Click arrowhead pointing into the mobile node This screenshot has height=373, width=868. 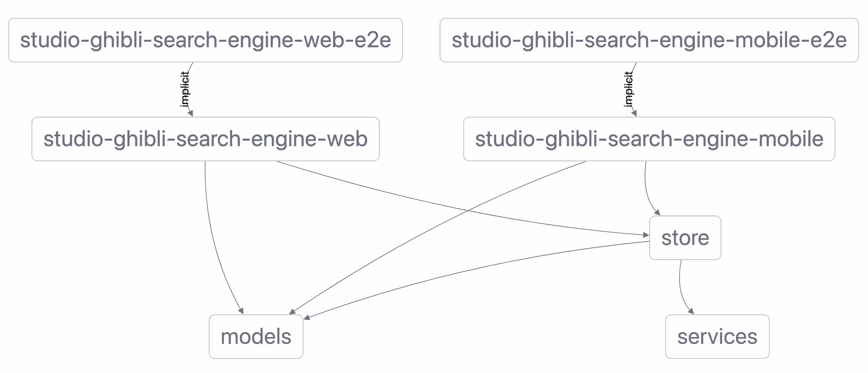tap(635, 114)
